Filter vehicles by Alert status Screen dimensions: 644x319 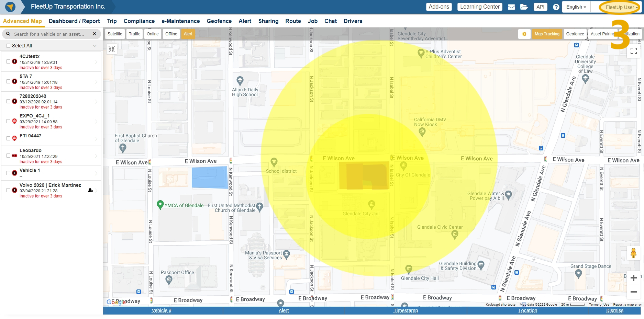[x=188, y=34]
